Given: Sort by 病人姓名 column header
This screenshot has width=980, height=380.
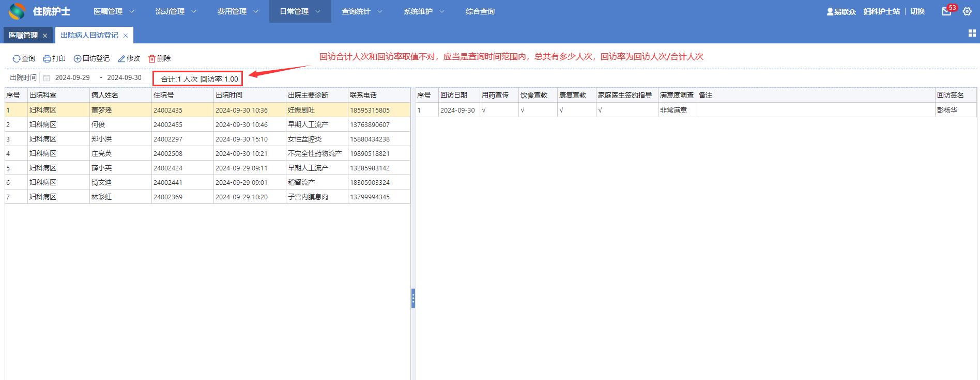Looking at the screenshot, I should [x=120, y=96].
